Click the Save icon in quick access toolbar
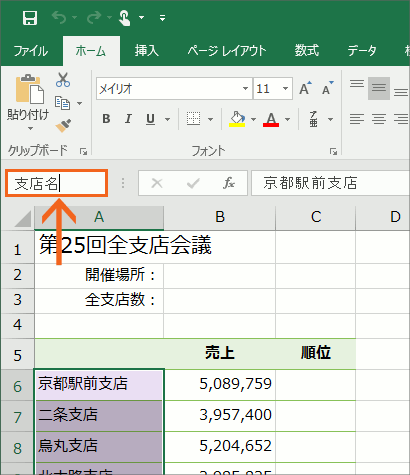This screenshot has height=475, width=410. [30, 17]
